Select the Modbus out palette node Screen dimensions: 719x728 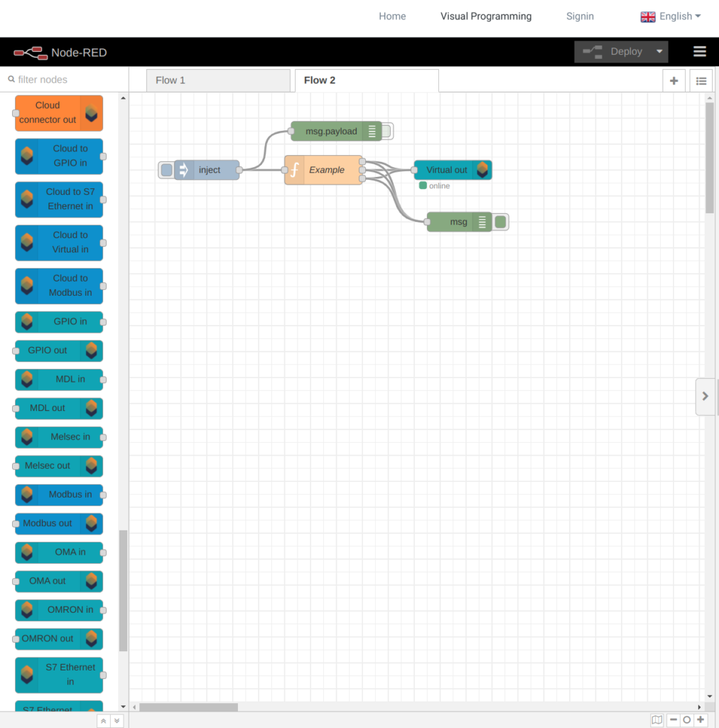59,523
